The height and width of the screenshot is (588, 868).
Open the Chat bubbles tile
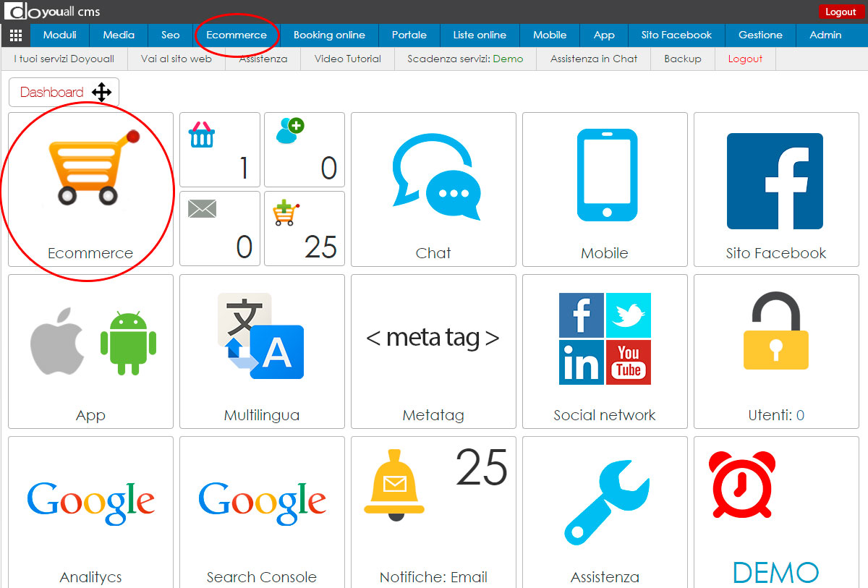pyautogui.click(x=433, y=189)
